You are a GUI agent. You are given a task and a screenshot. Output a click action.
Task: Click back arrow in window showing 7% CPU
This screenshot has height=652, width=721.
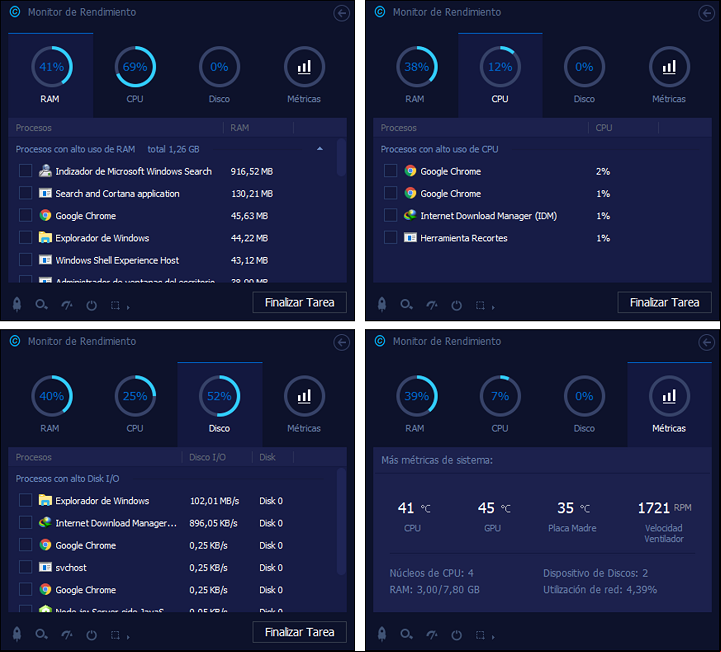click(x=706, y=343)
